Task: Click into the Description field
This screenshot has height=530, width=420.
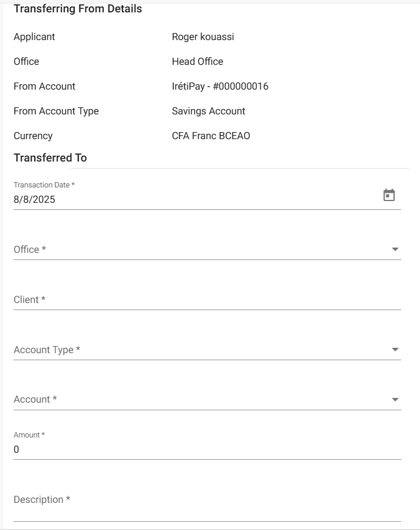Action: point(206,500)
